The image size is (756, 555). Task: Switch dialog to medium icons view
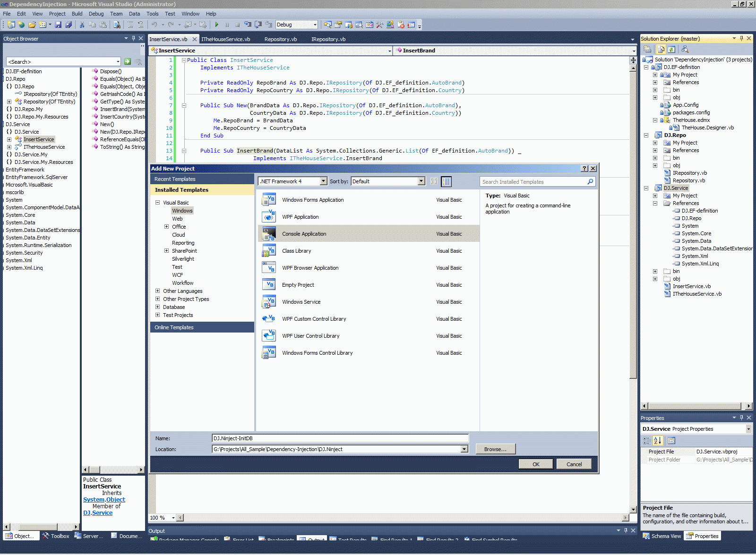[x=447, y=181]
